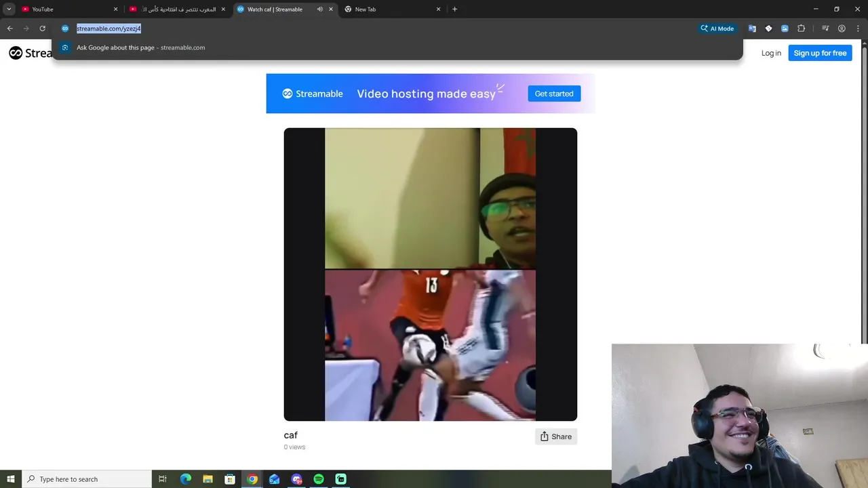Open Task View on the taskbar
Viewport: 868px width, 488px height.
(163, 479)
